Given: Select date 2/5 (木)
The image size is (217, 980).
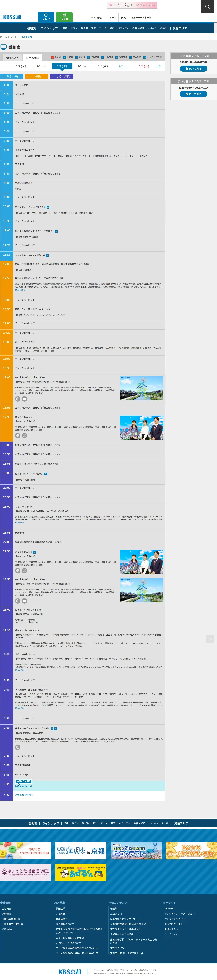Looking at the screenshot, I should pos(82,66).
